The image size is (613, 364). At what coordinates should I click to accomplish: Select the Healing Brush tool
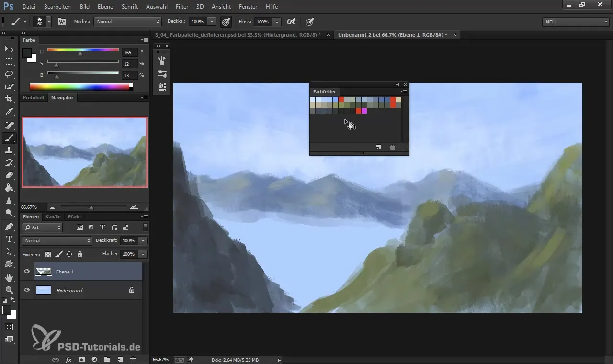9,125
